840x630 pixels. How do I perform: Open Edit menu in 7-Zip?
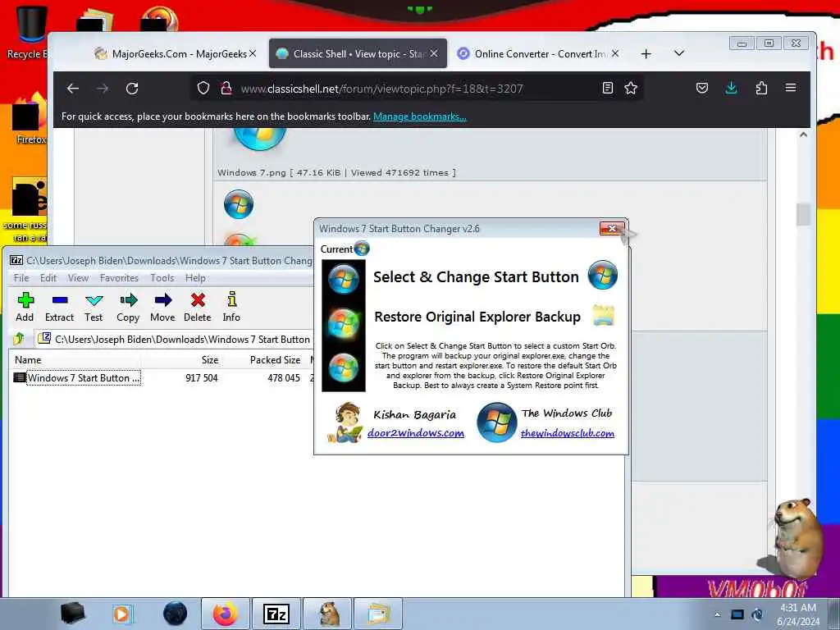tap(48, 277)
